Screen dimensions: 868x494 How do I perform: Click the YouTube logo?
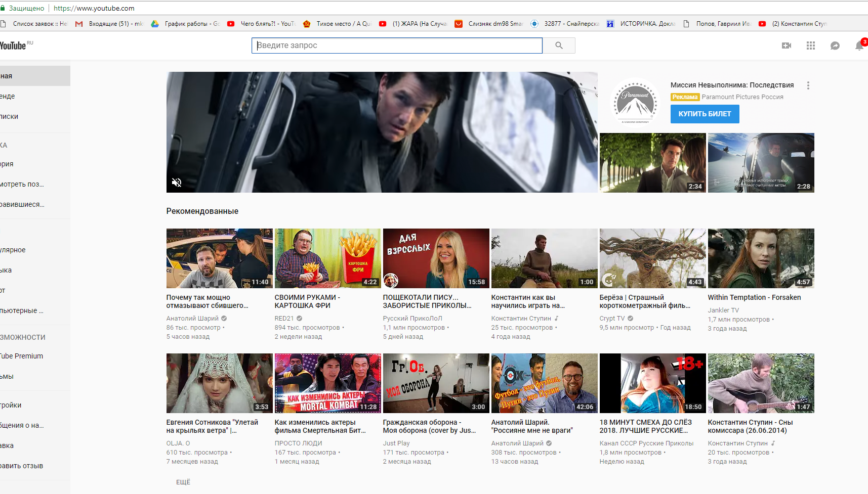coord(14,46)
